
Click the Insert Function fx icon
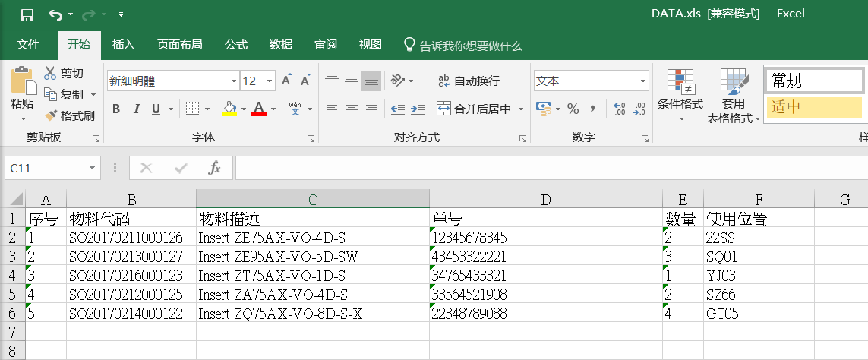coord(214,168)
